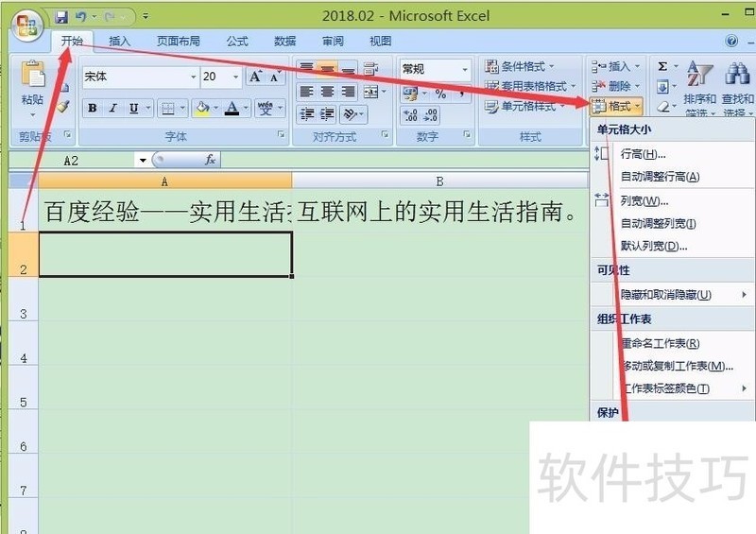Open the number format 常规 dropdown
Image resolution: width=756 pixels, height=534 pixels.
pos(465,69)
